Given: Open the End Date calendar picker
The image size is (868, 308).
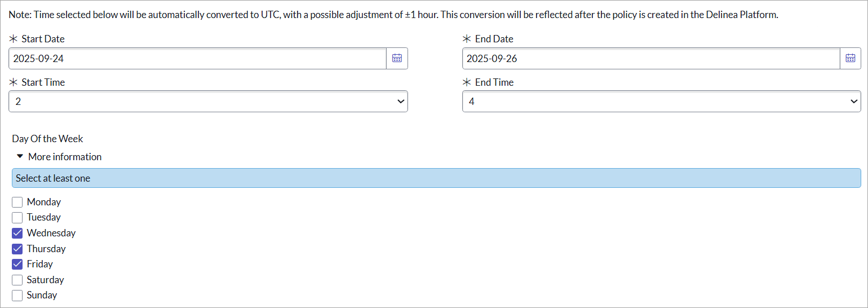Looking at the screenshot, I should tap(851, 58).
